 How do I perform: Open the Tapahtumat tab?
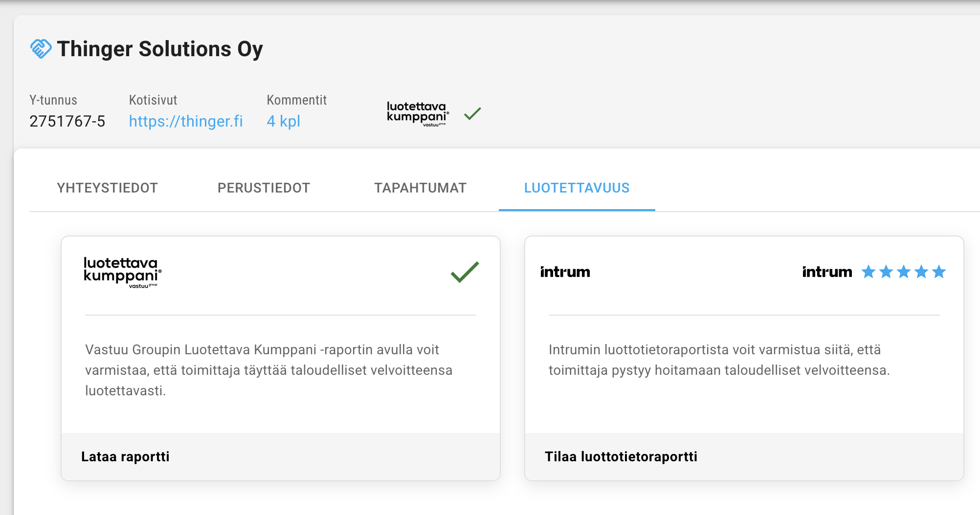click(x=420, y=188)
